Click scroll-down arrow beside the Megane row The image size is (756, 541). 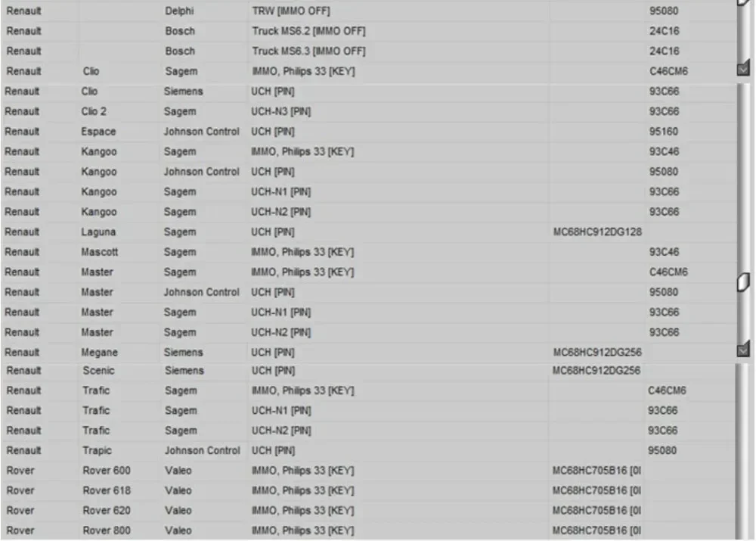pyautogui.click(x=743, y=349)
